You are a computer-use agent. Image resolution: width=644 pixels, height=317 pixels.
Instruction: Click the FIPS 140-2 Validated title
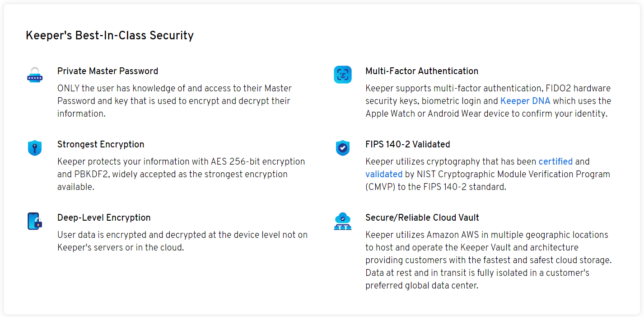pyautogui.click(x=408, y=144)
